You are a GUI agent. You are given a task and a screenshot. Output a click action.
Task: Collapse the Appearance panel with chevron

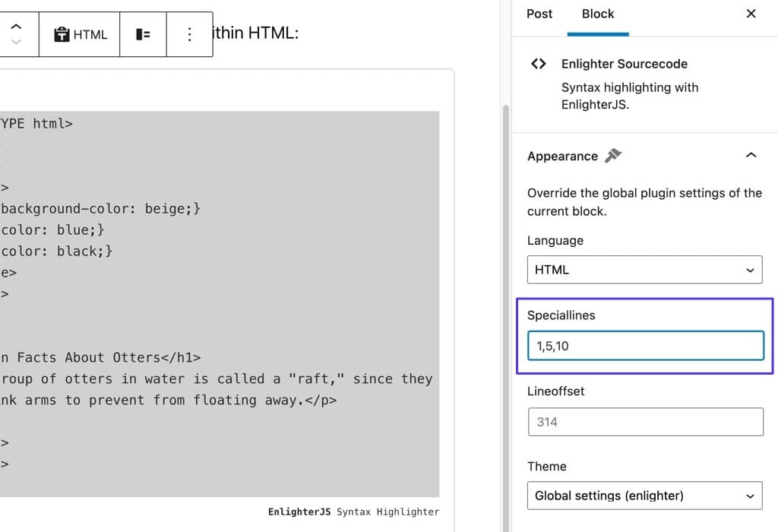[x=751, y=156]
